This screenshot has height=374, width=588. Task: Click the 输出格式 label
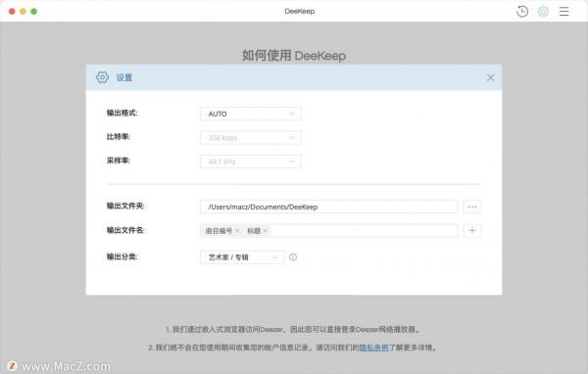122,113
